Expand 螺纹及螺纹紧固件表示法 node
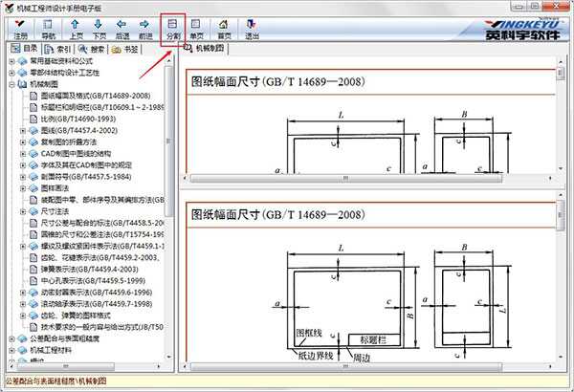Image resolution: width=574 pixels, height=392 pixels. coord(23,247)
